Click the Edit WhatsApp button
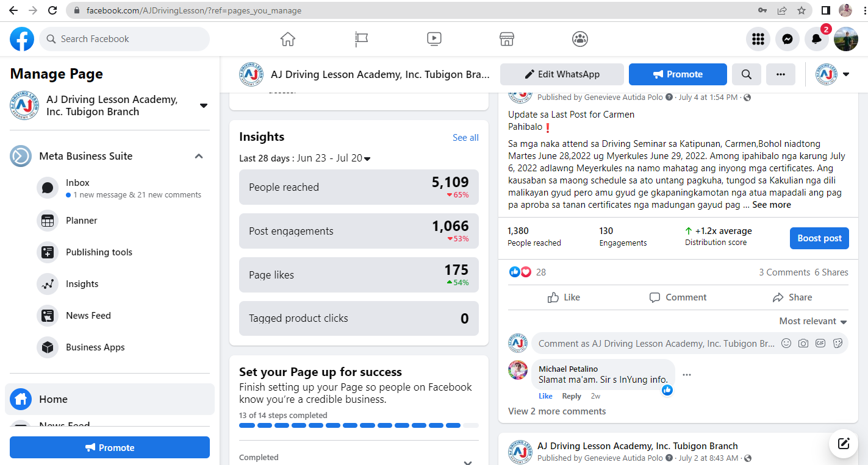 click(562, 74)
